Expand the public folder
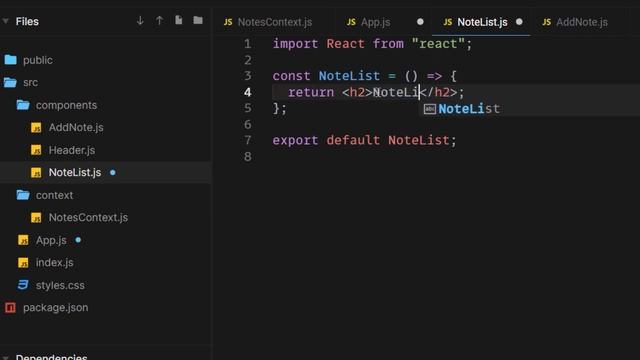 click(38, 60)
